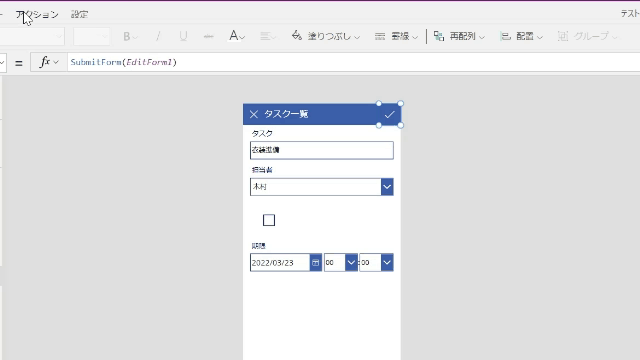Screen dimensions: 640x360
Task: Toggle strikethrough formatting button
Action: (209, 36)
